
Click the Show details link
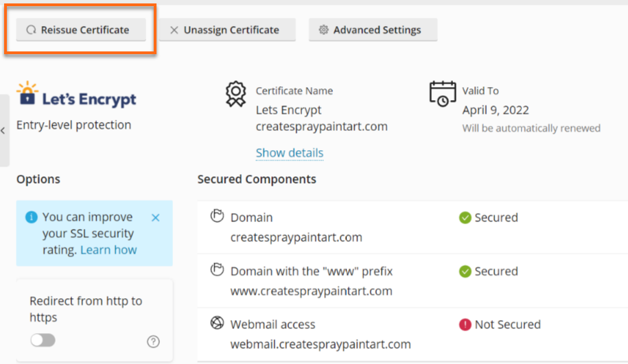click(290, 153)
